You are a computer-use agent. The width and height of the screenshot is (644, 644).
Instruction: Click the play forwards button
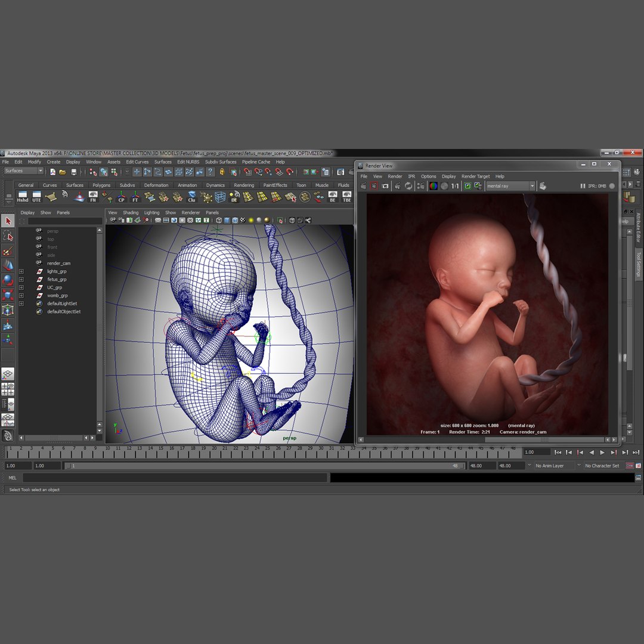pyautogui.click(x=602, y=452)
